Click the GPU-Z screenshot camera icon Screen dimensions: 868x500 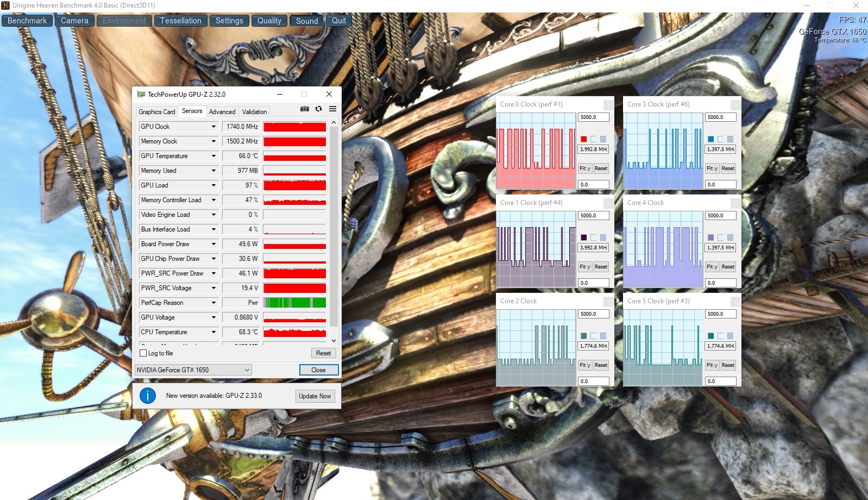tap(305, 109)
